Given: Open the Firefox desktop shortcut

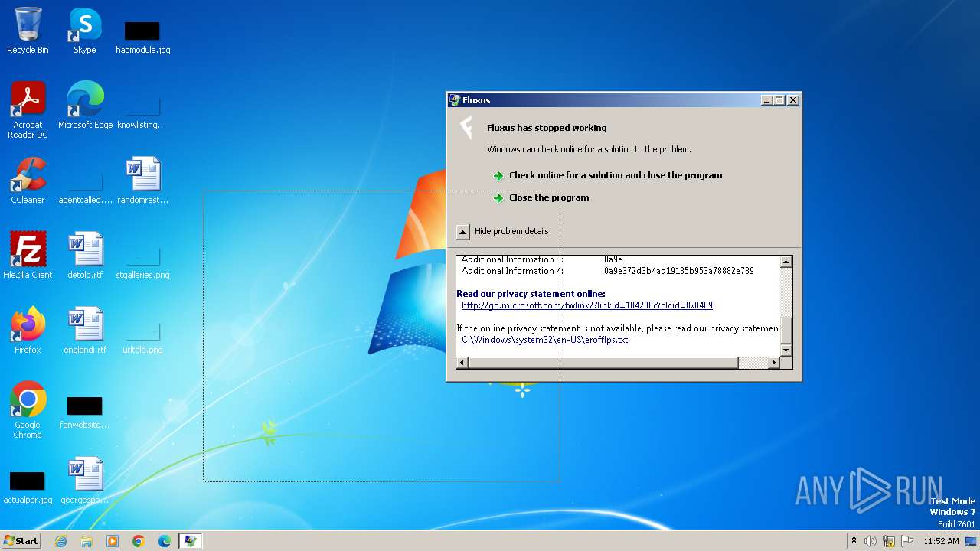Looking at the screenshot, I should point(28,331).
